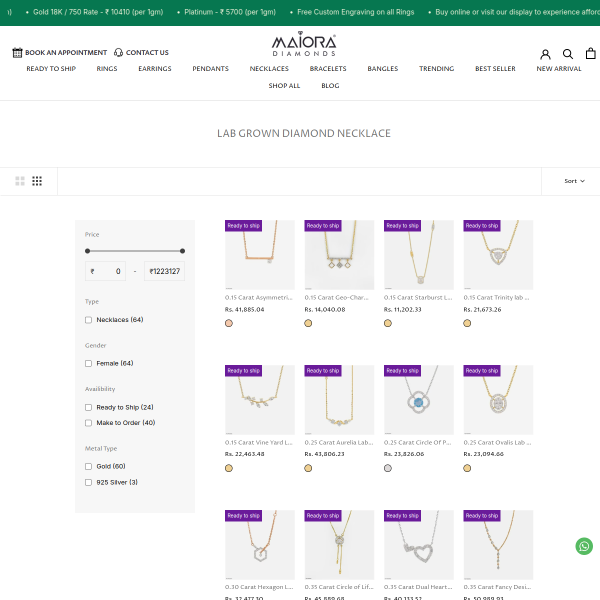Click the Book an Appointment calendar icon

pos(17,52)
